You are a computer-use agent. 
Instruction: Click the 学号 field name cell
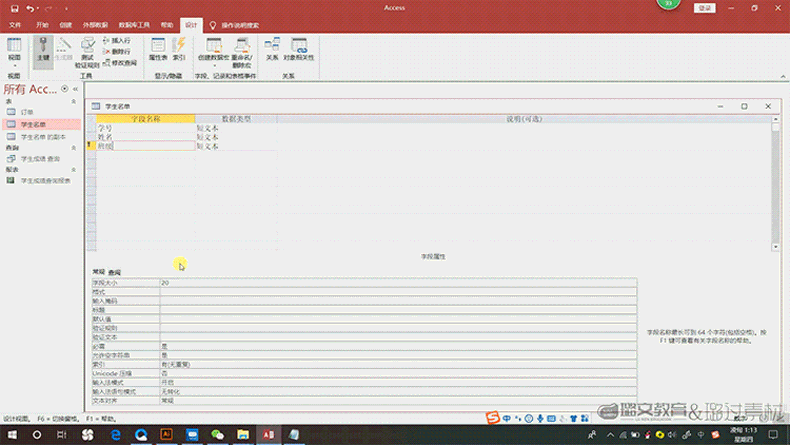(x=146, y=128)
